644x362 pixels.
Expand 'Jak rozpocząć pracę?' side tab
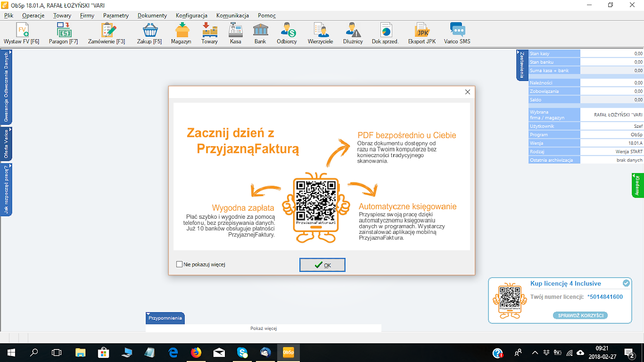[x=6, y=190]
